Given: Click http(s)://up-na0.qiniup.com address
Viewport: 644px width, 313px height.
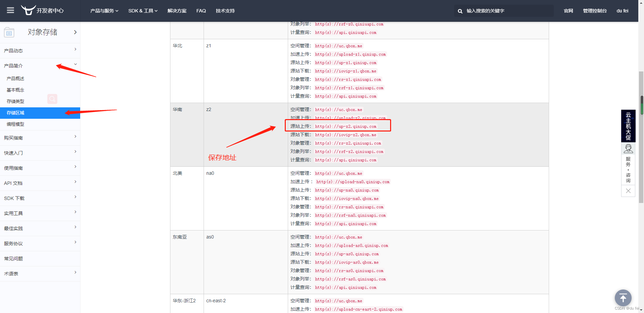Looking at the screenshot, I should tap(347, 190).
